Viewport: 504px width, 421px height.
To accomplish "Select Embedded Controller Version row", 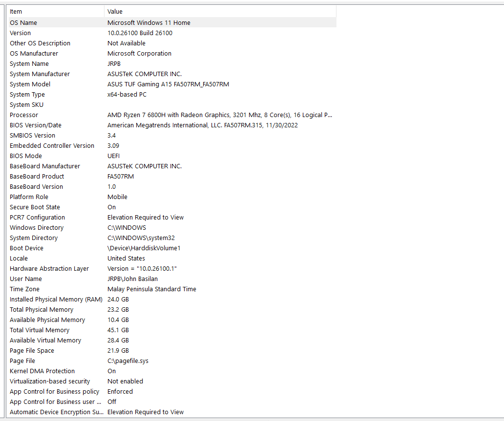I will [171, 146].
